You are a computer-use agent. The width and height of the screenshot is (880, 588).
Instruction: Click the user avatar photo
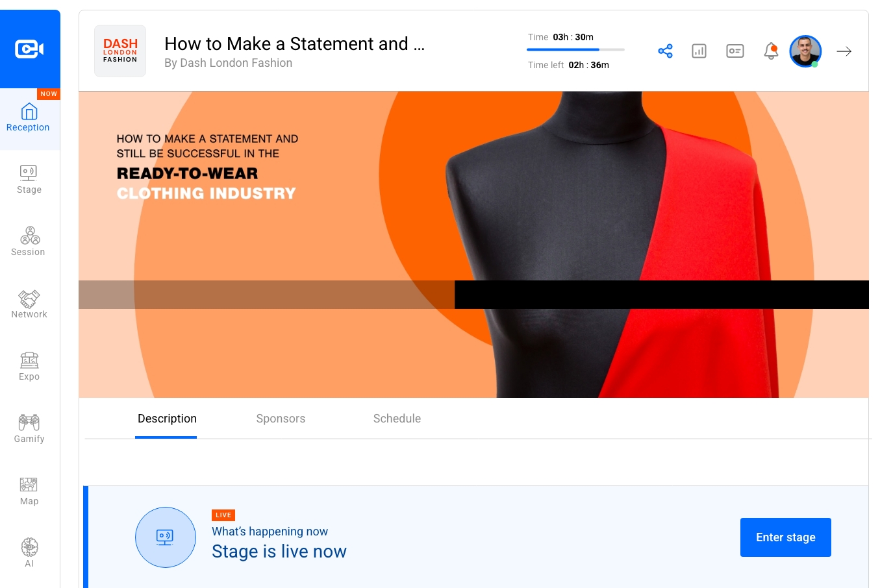pos(805,51)
